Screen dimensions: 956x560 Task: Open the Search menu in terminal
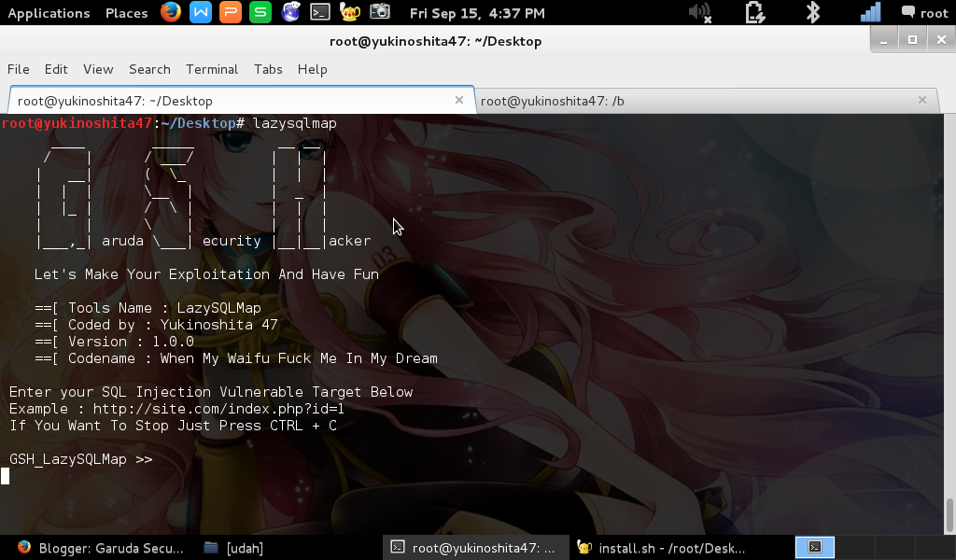pyautogui.click(x=149, y=69)
